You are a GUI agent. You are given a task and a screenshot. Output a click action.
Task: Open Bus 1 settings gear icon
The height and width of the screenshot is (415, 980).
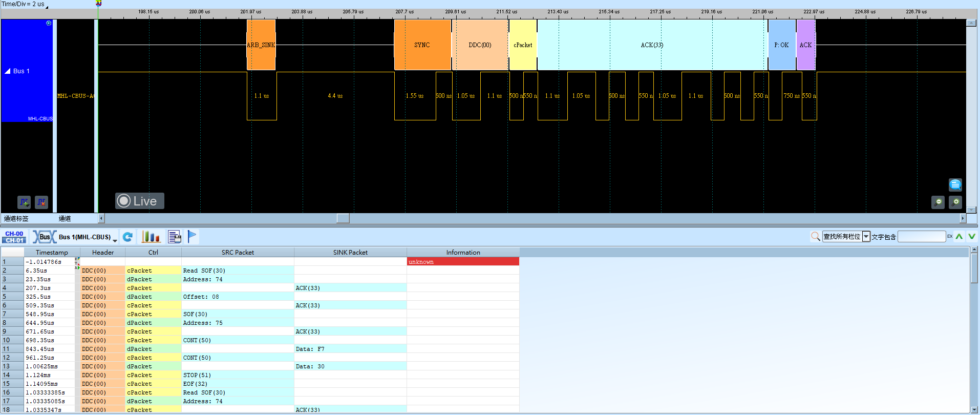point(49,23)
